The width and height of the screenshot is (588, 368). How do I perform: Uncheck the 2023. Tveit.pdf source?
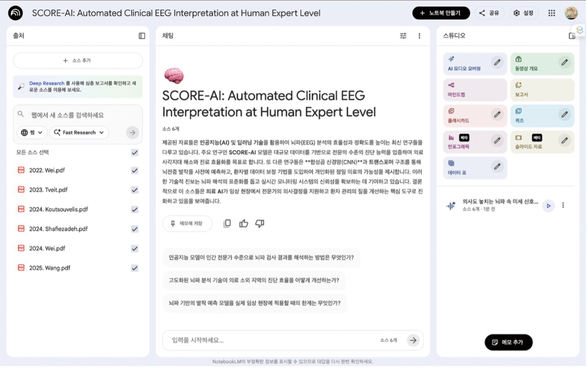[135, 190]
